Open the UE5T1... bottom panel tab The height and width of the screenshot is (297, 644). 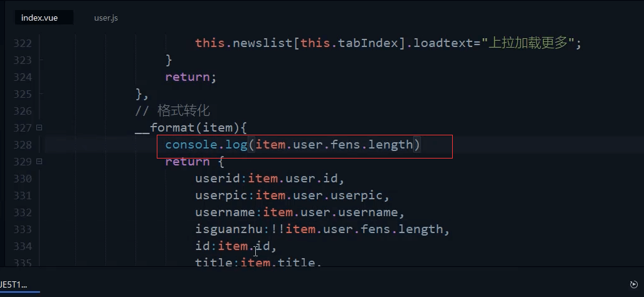[14, 284]
